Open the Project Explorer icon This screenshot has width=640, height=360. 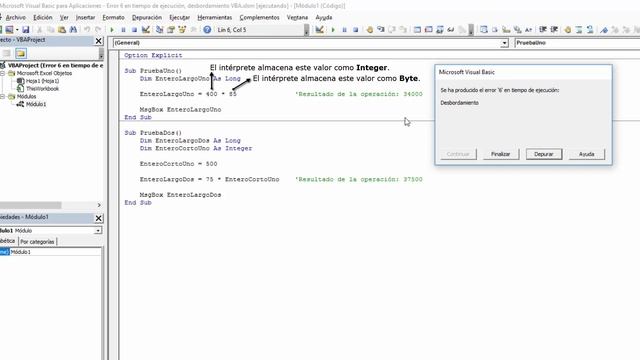(160, 30)
